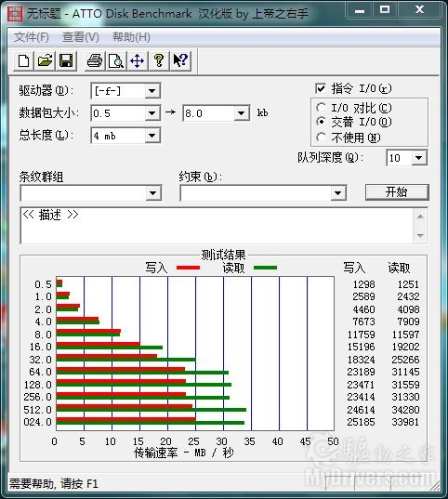Click the status bar text 需要帮助
This screenshot has width=448, height=499.
[54, 484]
